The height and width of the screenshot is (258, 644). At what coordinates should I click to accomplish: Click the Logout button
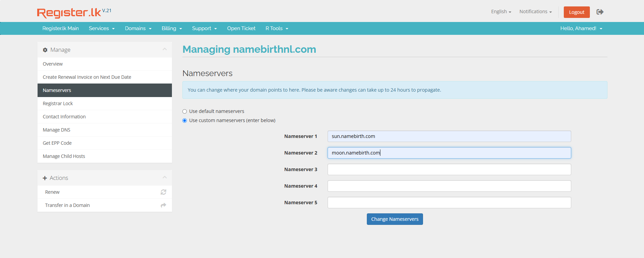[577, 12]
